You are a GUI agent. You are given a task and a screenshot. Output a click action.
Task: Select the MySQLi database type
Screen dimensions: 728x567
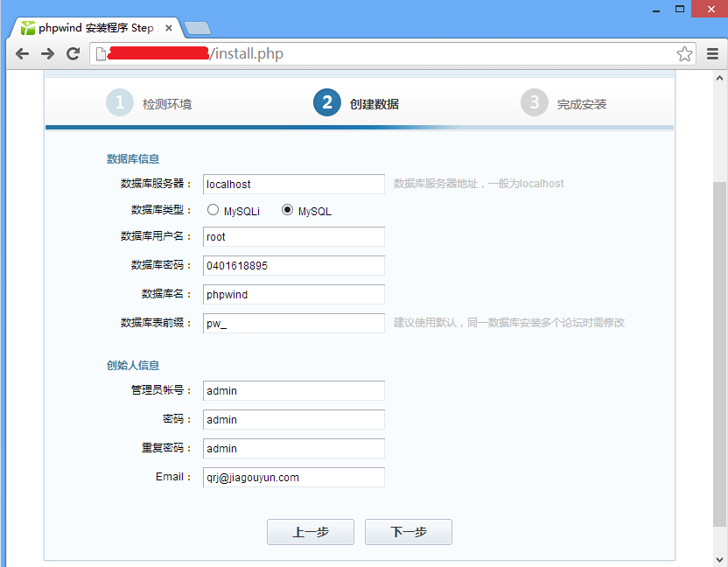click(x=213, y=210)
